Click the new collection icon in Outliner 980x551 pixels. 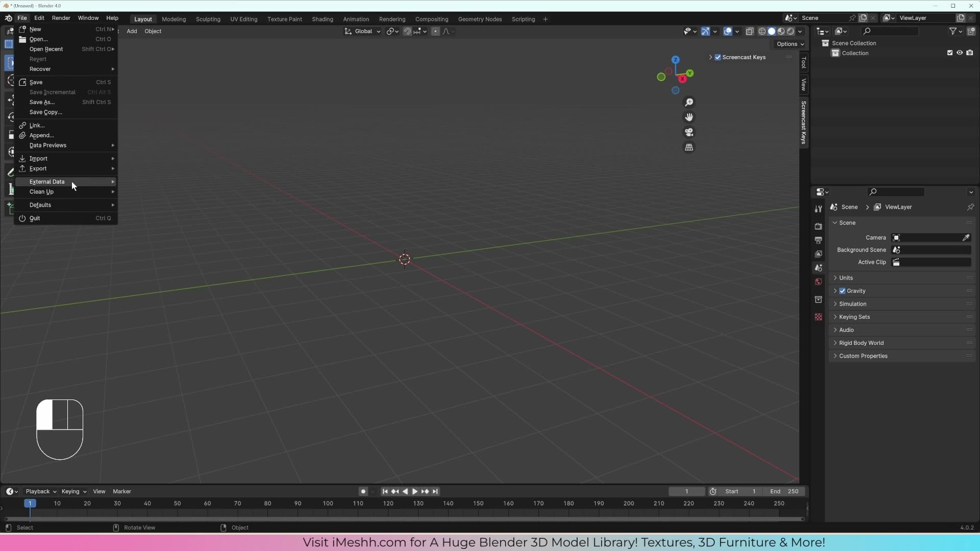point(971,31)
